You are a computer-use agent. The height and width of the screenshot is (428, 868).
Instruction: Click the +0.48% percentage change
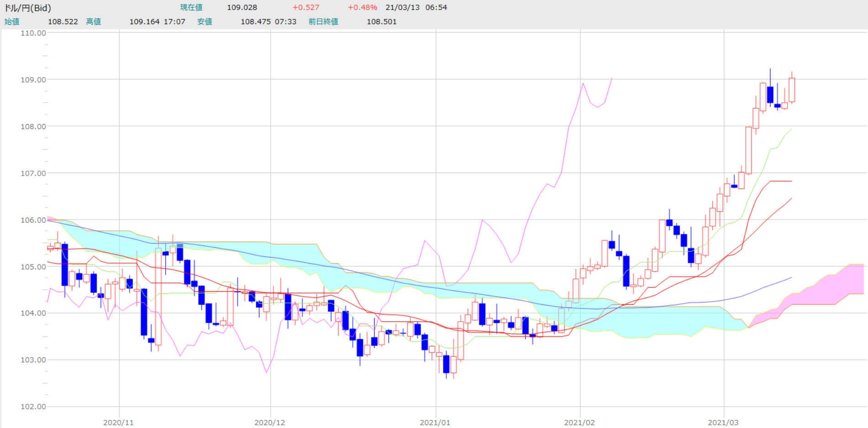[362, 7]
